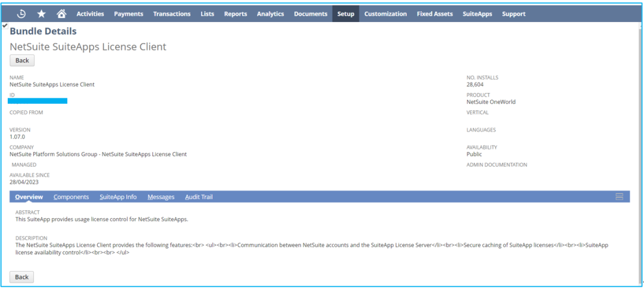Click the COPIED FROM field label
Screen dimensions: 644x289
click(x=26, y=112)
